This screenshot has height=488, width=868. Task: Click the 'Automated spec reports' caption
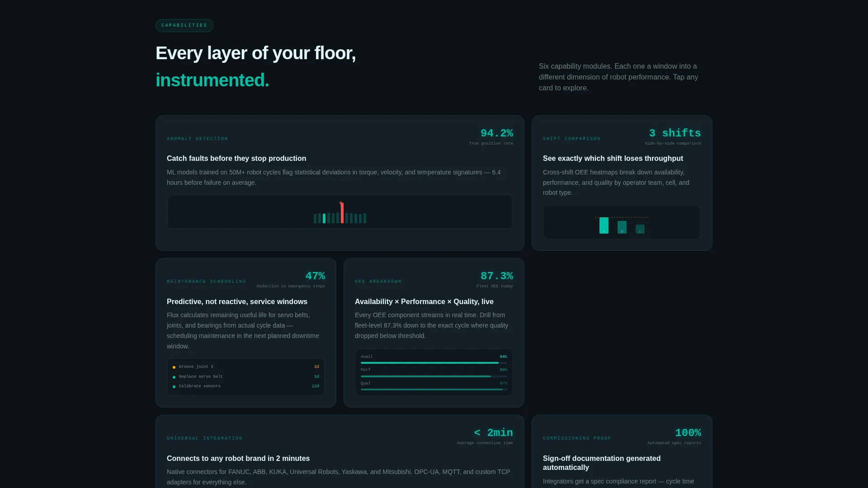(674, 443)
